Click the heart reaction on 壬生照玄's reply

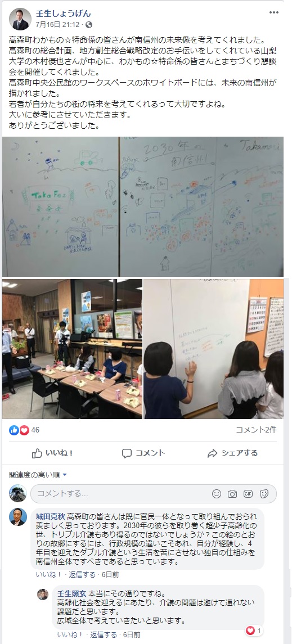tap(250, 631)
